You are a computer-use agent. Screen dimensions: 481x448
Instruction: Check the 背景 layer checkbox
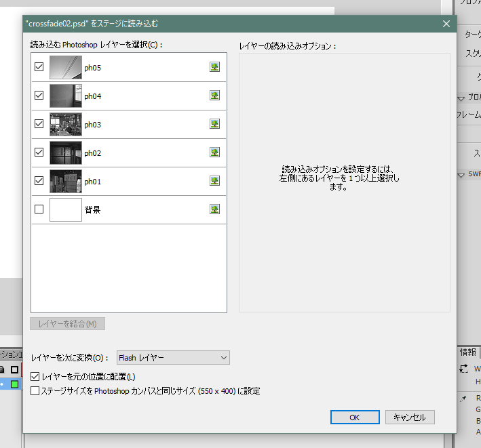point(39,209)
